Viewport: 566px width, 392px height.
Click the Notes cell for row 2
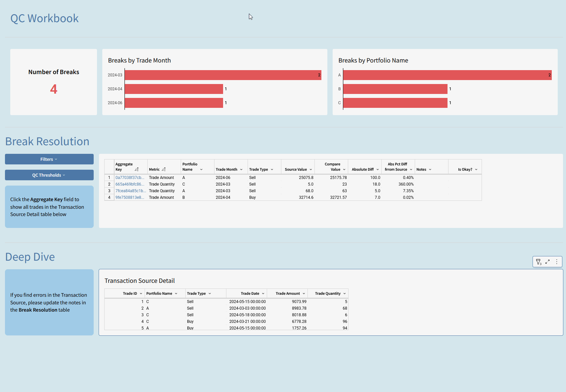pos(431,184)
